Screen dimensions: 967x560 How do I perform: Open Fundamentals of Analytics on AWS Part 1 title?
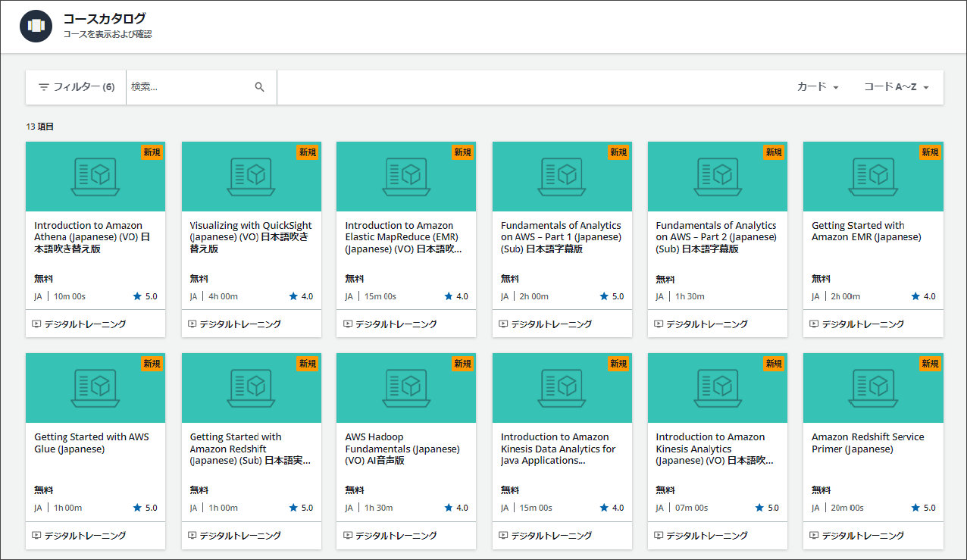(561, 236)
